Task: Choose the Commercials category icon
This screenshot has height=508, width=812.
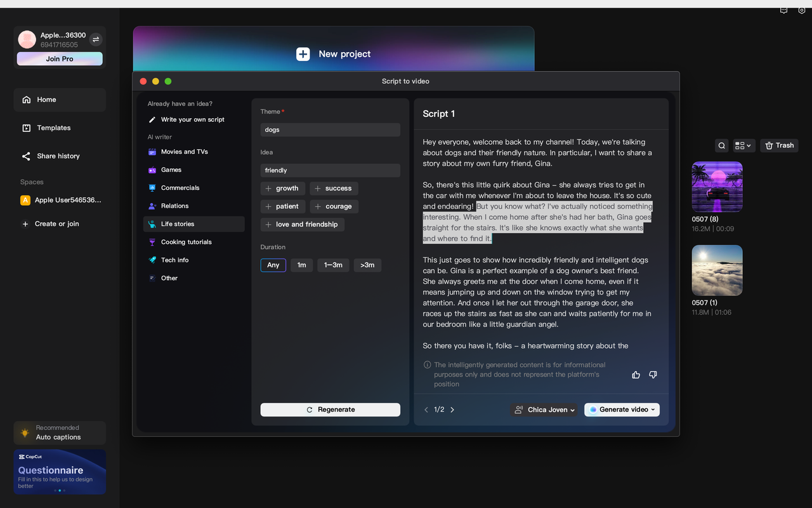Action: point(152,187)
